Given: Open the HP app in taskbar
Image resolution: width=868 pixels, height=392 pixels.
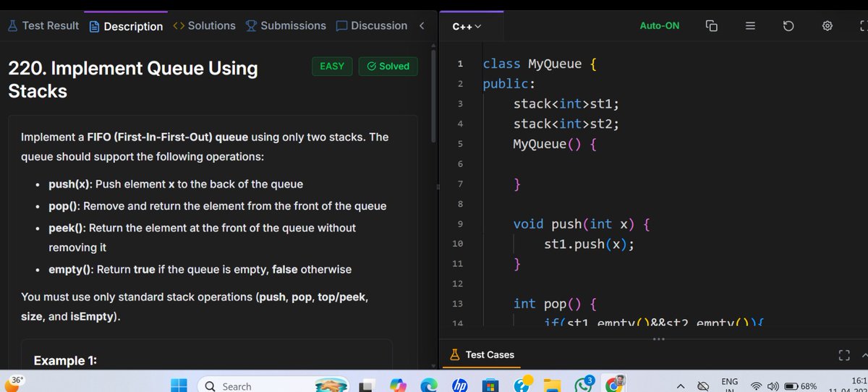Looking at the screenshot, I should (x=460, y=386).
